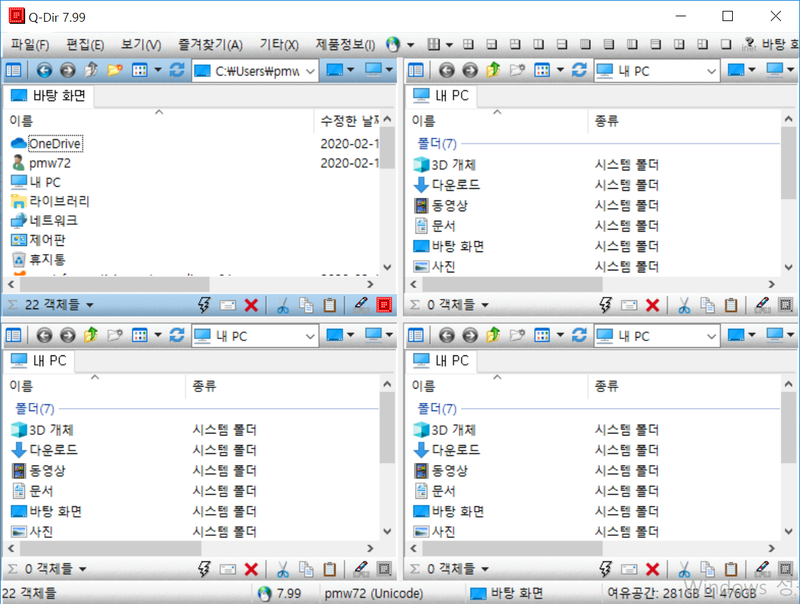This screenshot has height=604, width=800.
Task: Go back in the top-right pane
Action: [446, 70]
